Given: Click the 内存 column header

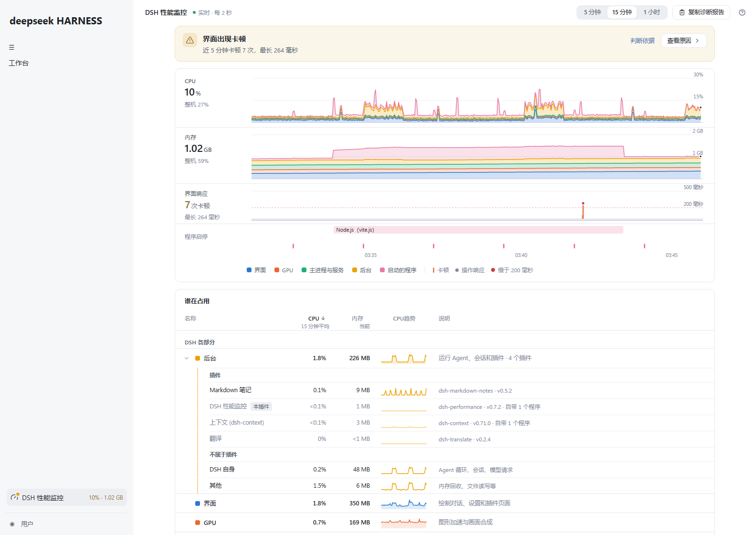Looking at the screenshot, I should tap(357, 318).
